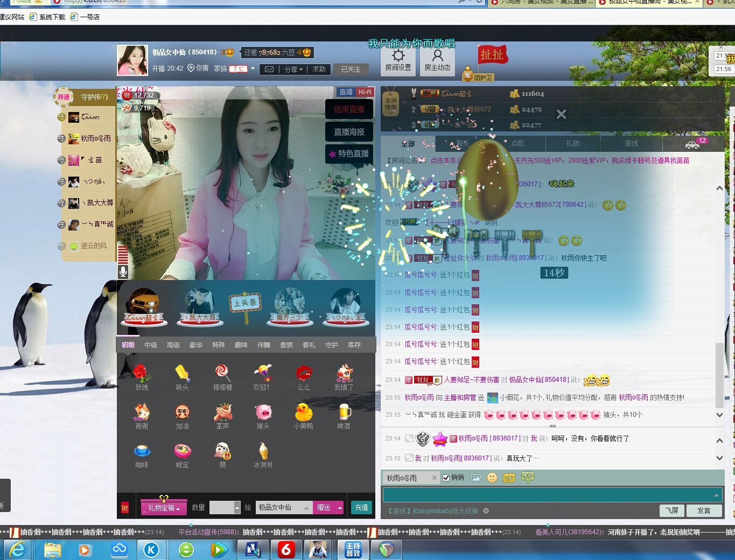735x560 pixels.
Task: Expand the 家族 badge dropdown arrow
Action: (253, 68)
